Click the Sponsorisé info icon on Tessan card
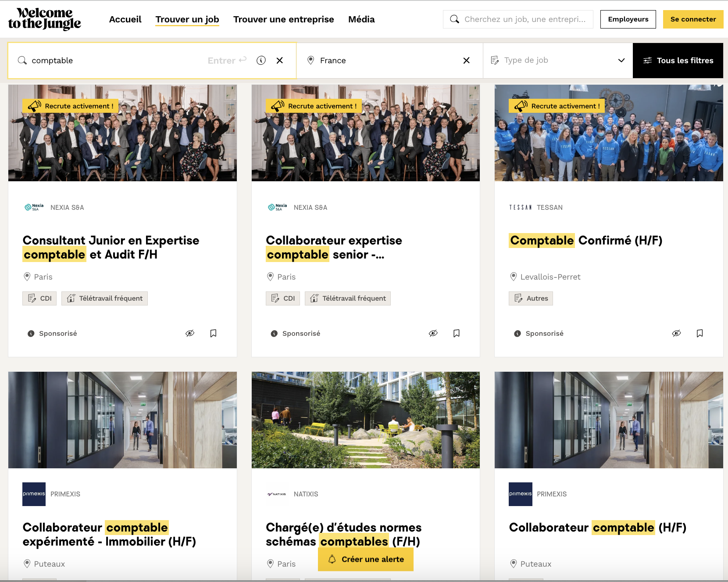Image resolution: width=728 pixels, height=582 pixels. 517,334
